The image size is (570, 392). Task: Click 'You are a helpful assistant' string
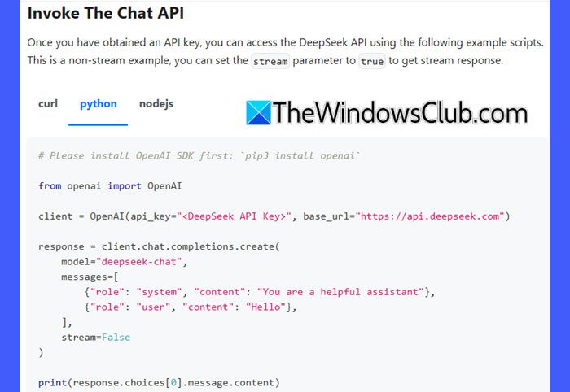(340, 292)
